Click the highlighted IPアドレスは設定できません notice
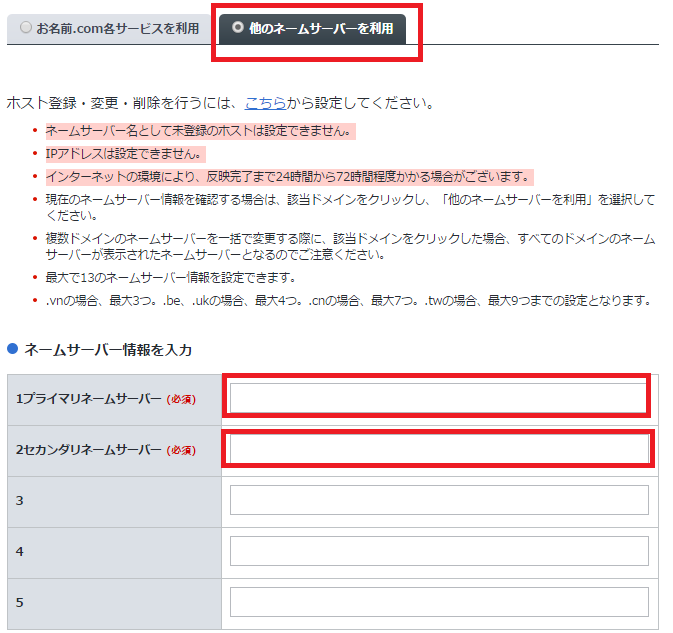This screenshot has width=673, height=633. [x=125, y=153]
